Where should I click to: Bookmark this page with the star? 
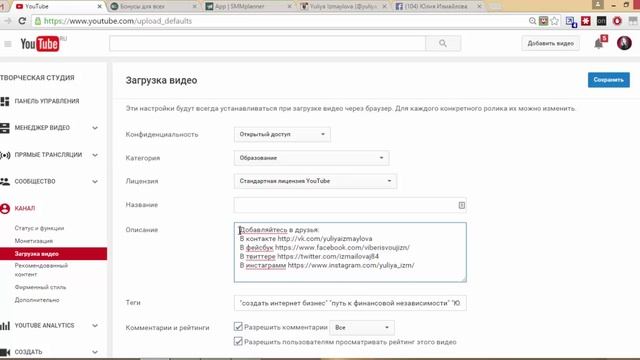coord(554,21)
